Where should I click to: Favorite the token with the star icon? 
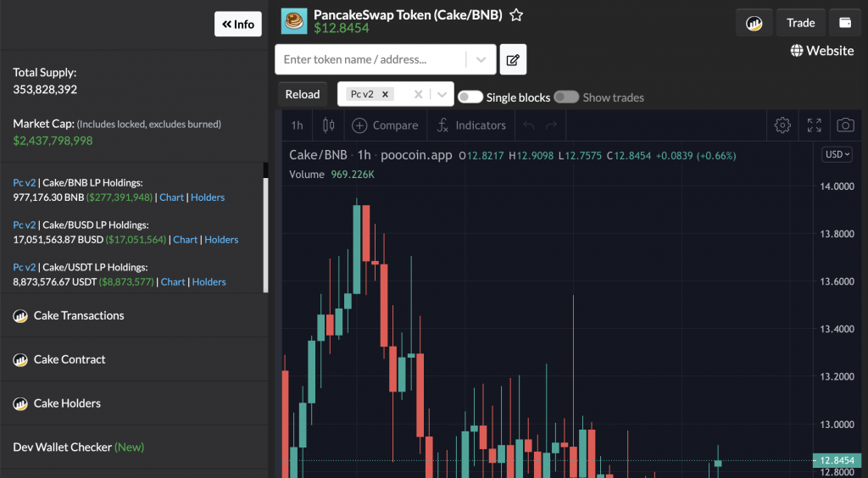(516, 15)
